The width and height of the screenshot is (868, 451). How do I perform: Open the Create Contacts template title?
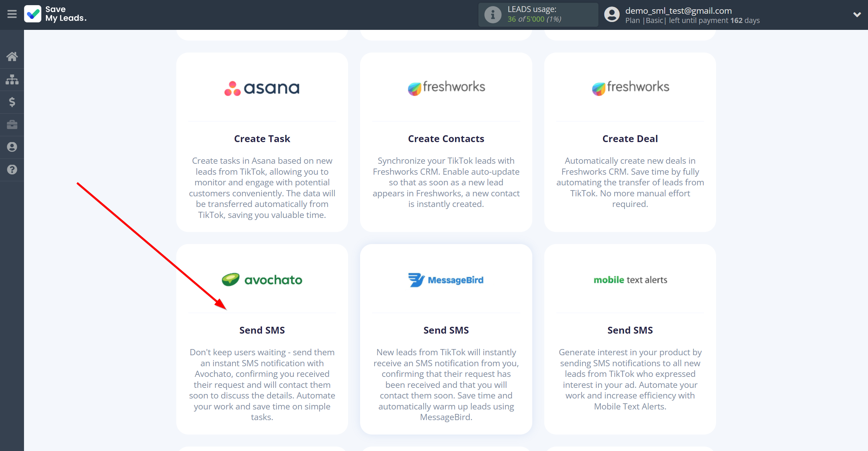coord(446,139)
